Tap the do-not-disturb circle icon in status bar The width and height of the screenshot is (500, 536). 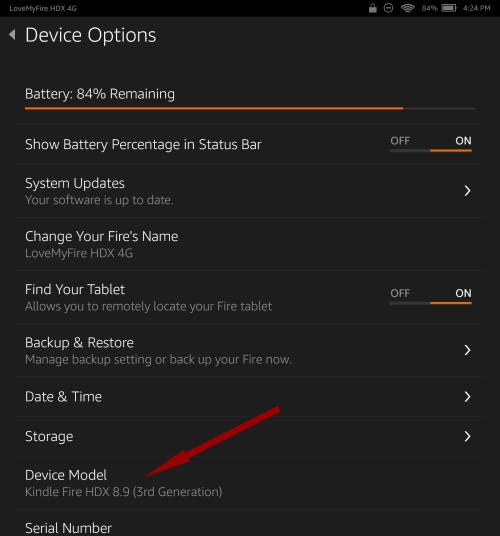[388, 8]
